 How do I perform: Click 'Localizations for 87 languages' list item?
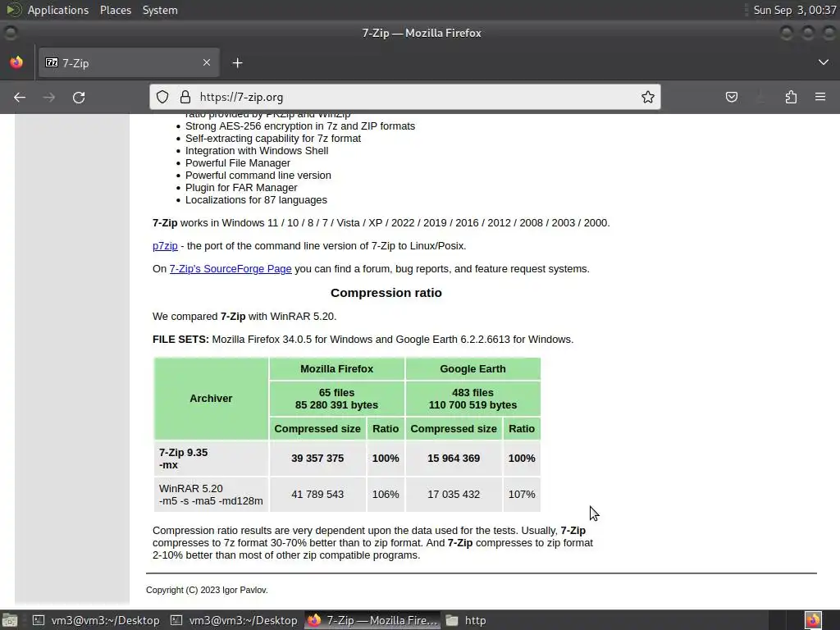[256, 200]
